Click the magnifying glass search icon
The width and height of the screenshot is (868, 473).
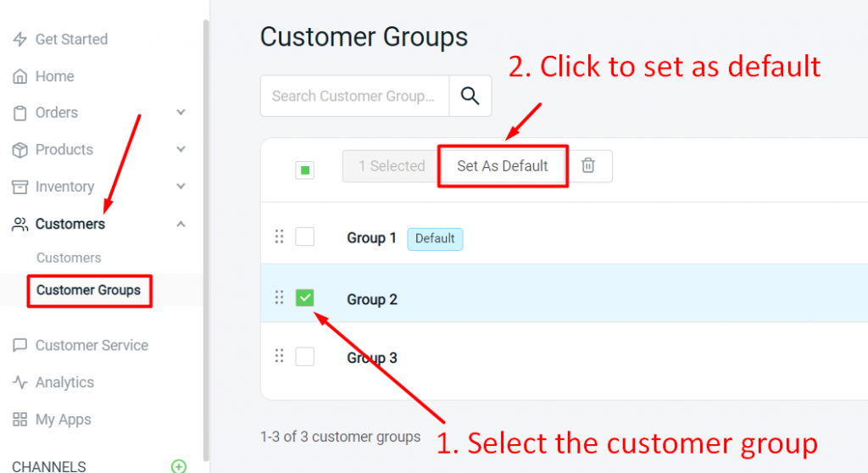pyautogui.click(x=470, y=96)
